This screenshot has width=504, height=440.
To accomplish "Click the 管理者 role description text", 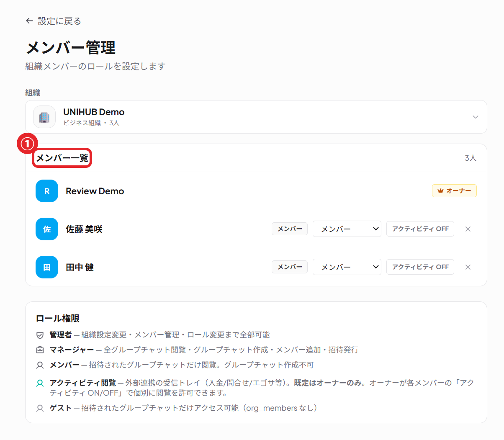I will (x=159, y=335).
